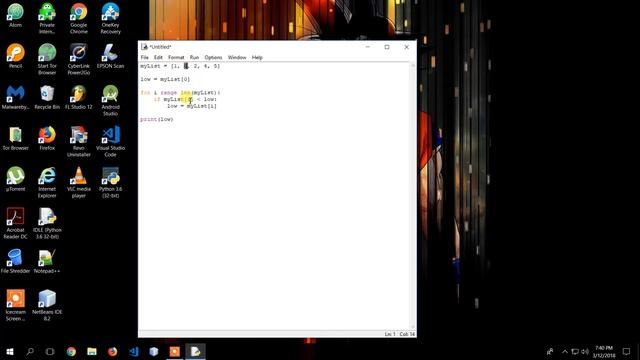Open the Windows Start menu
The image size is (640, 360).
[10, 351]
